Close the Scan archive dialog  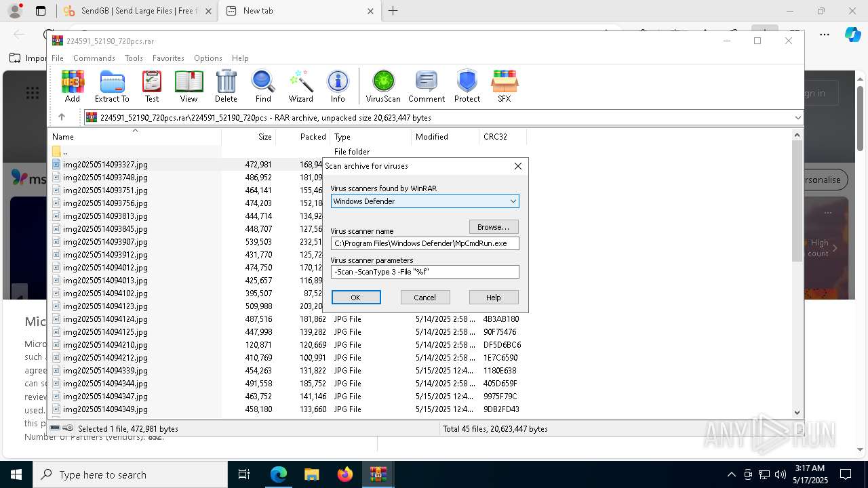pyautogui.click(x=518, y=166)
